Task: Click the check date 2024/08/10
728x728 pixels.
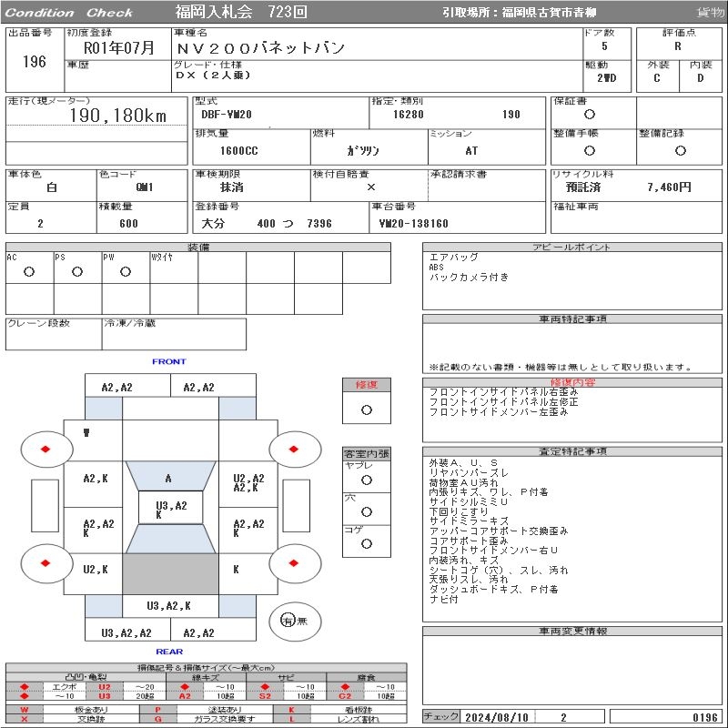Action: pyautogui.click(x=497, y=717)
